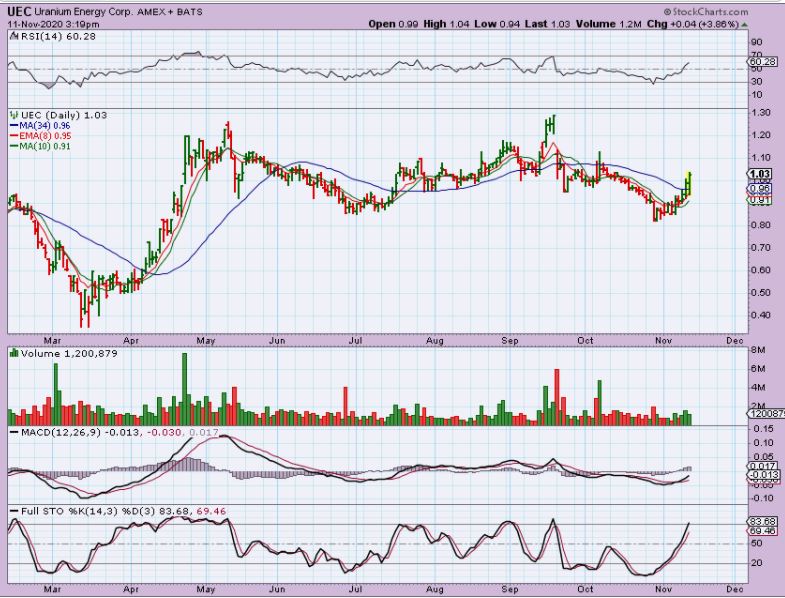The width and height of the screenshot is (785, 598).
Task: Click the EMA(8) 0.95 legend entry
Action: (x=45, y=136)
